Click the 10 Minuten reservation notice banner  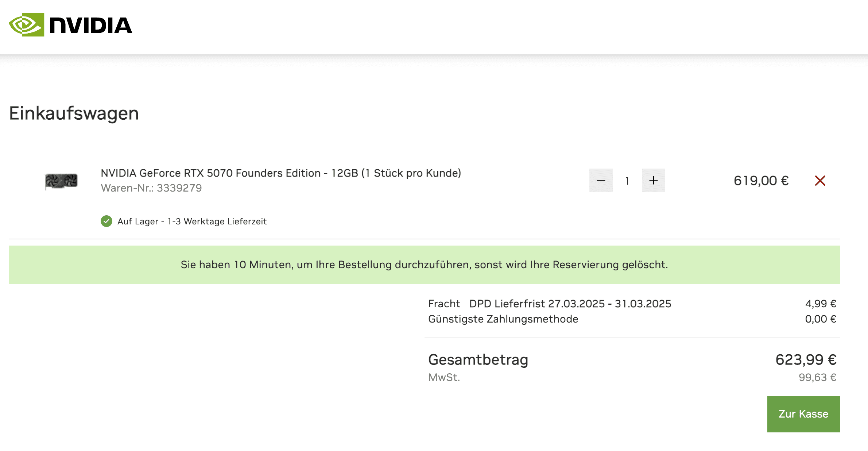424,265
